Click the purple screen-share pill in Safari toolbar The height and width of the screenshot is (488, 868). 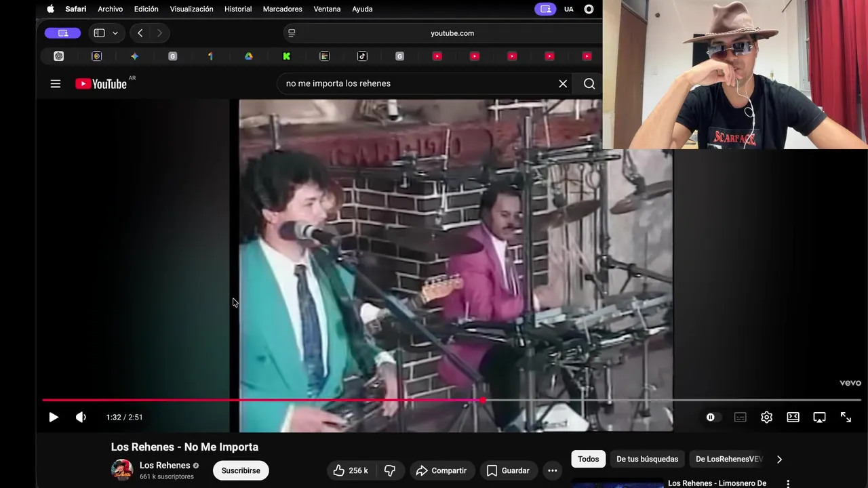pos(62,33)
